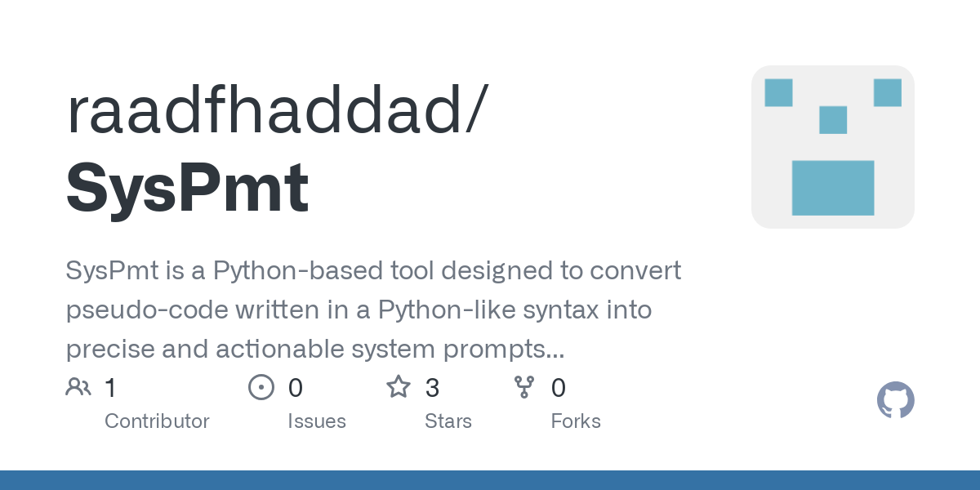
Task: Click the top-right square of avatar
Action: (x=887, y=92)
